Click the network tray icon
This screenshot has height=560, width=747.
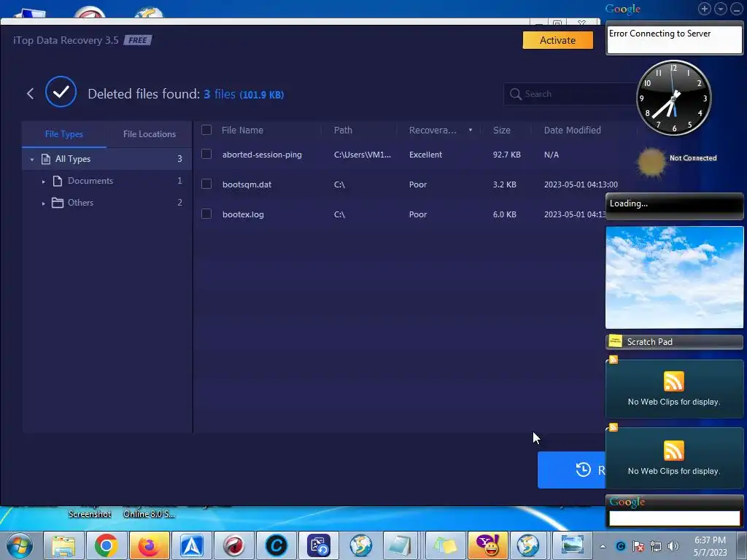click(656, 546)
